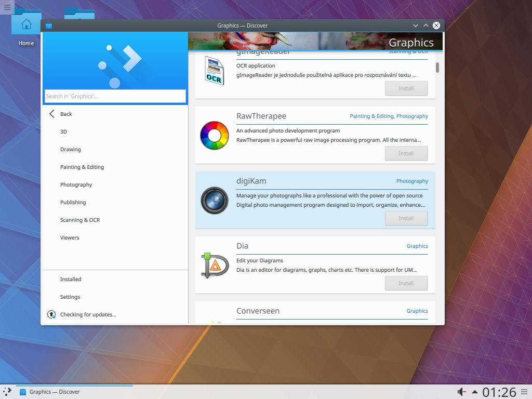Expand the hidden system tray icons arrow

click(475, 392)
